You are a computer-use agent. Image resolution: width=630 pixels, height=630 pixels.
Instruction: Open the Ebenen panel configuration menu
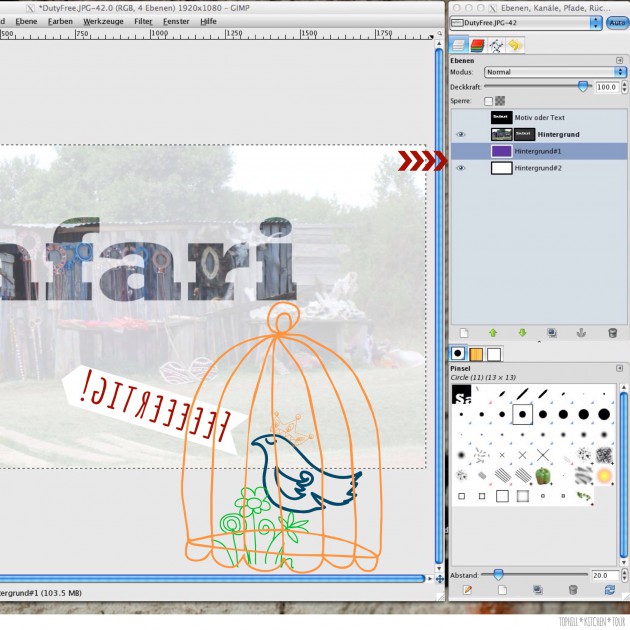[x=620, y=60]
